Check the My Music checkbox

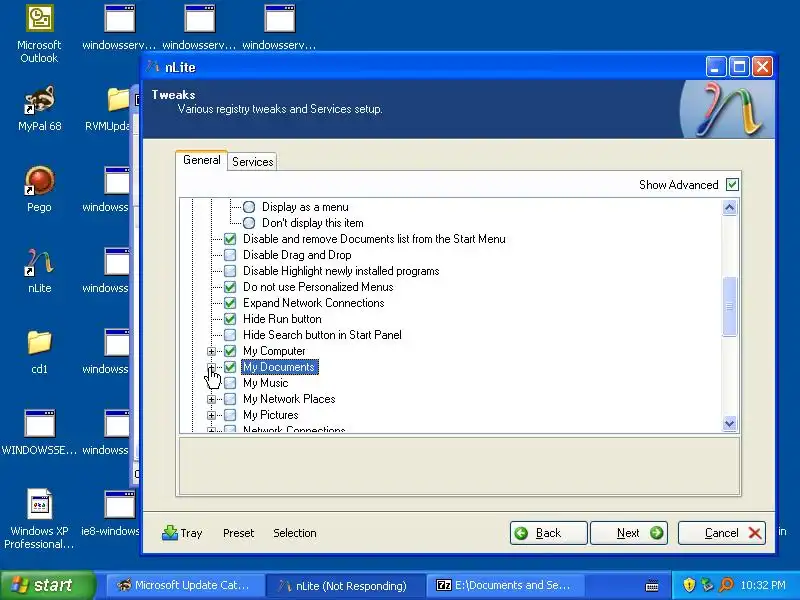[x=230, y=383]
